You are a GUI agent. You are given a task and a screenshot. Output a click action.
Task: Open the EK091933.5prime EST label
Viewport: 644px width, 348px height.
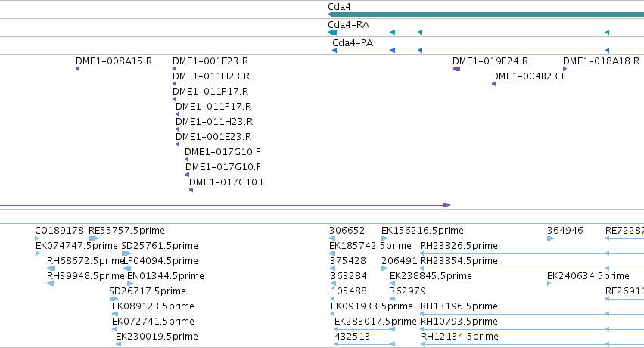point(372,306)
